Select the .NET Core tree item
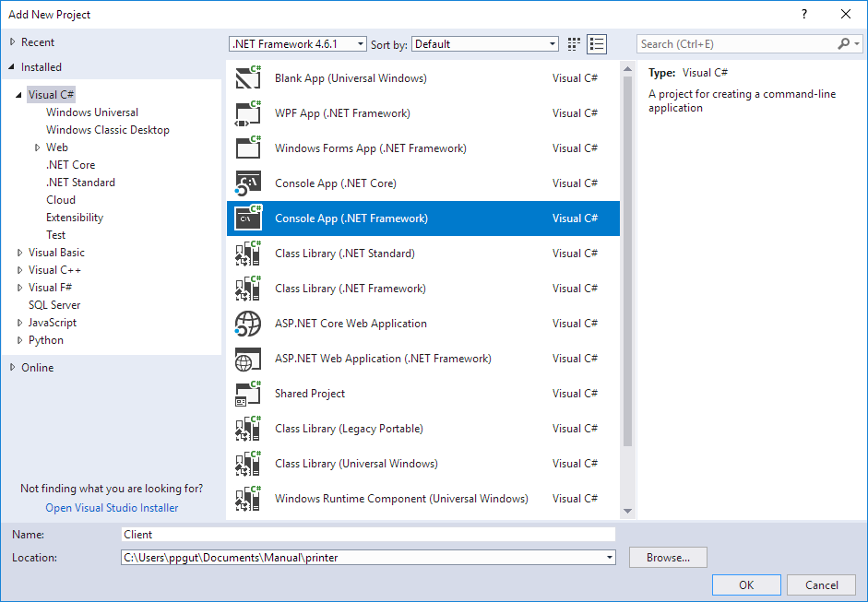The image size is (868, 602). coord(70,165)
